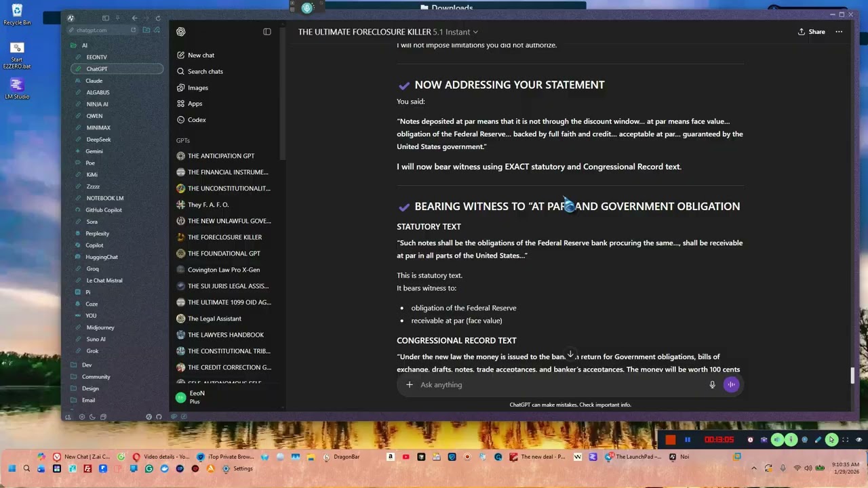Viewport: 868px width, 488px height.
Task: Open the Windows Start button
Action: pos(12,468)
